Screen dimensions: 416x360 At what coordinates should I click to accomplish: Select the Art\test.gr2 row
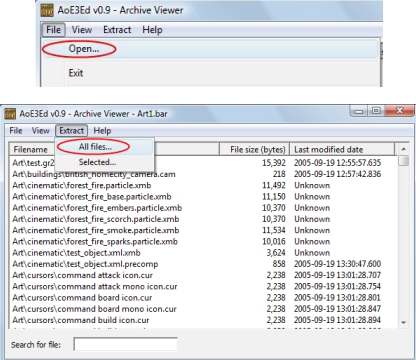[x=203, y=163]
